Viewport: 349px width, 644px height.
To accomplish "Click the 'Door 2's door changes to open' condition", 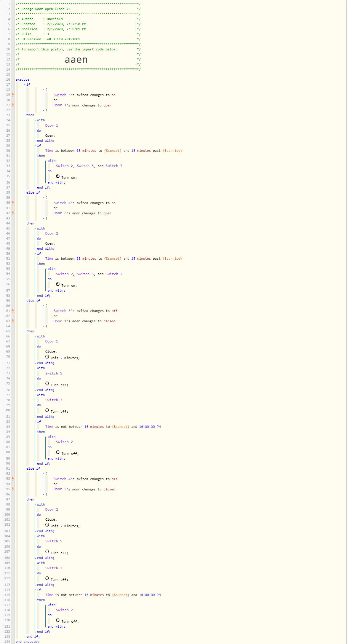I will 82,213.
